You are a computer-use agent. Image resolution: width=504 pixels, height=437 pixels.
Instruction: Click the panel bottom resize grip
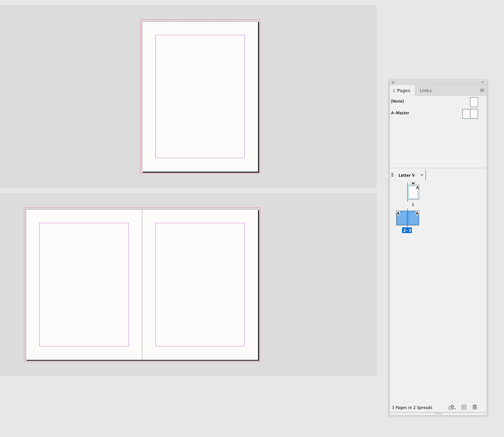(x=438, y=413)
